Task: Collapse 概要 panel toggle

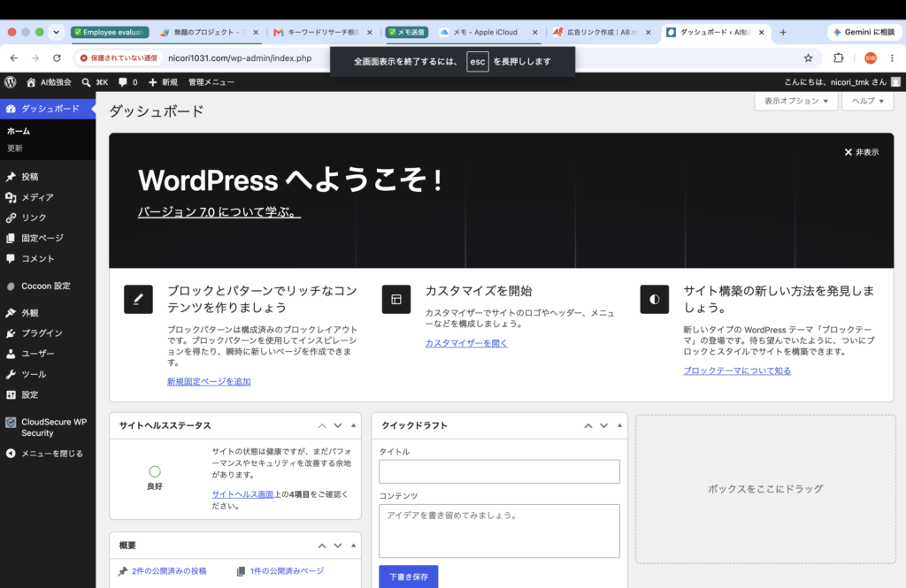Action: click(x=353, y=546)
